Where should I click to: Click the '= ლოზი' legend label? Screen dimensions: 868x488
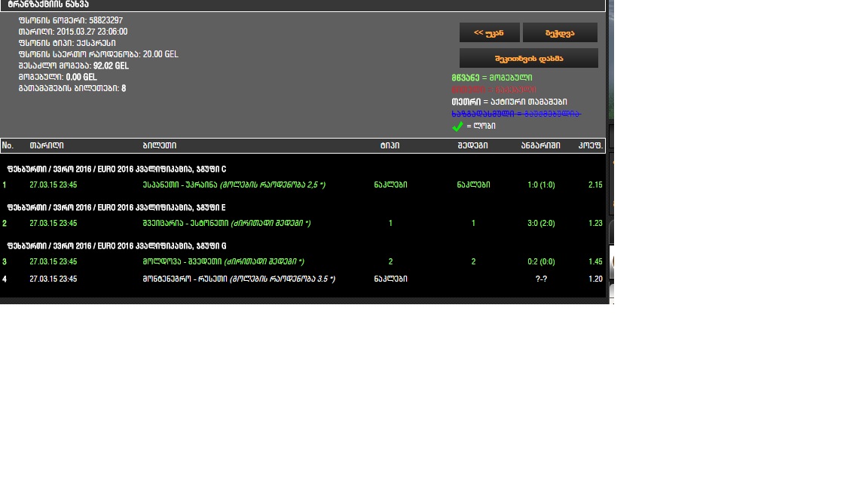pos(481,127)
